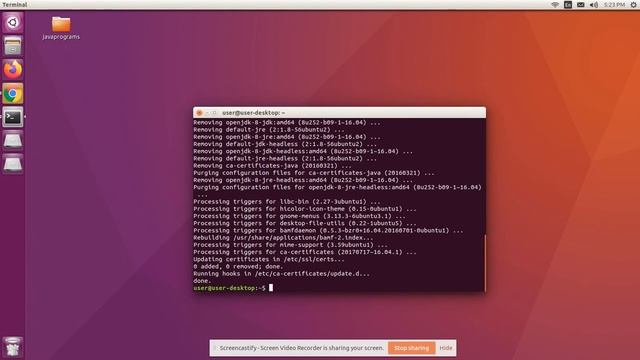Open the Wi-Fi network indicator
The image size is (640, 360).
(555, 5)
